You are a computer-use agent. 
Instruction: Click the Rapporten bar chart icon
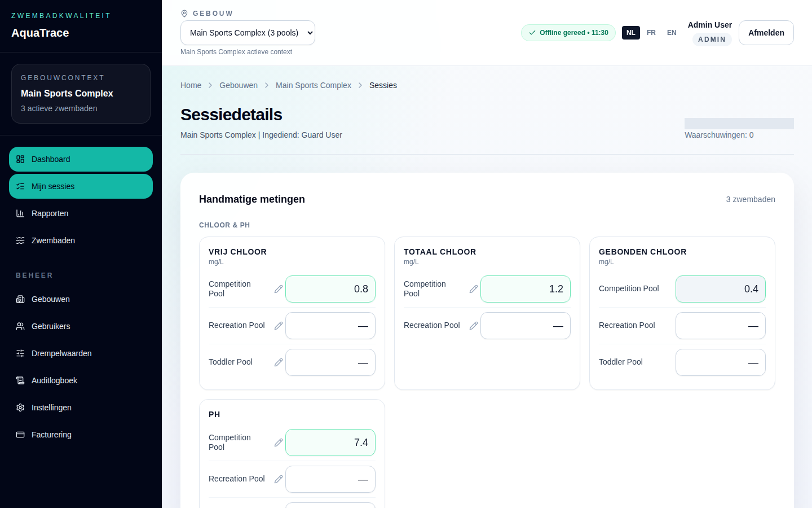coord(20,213)
